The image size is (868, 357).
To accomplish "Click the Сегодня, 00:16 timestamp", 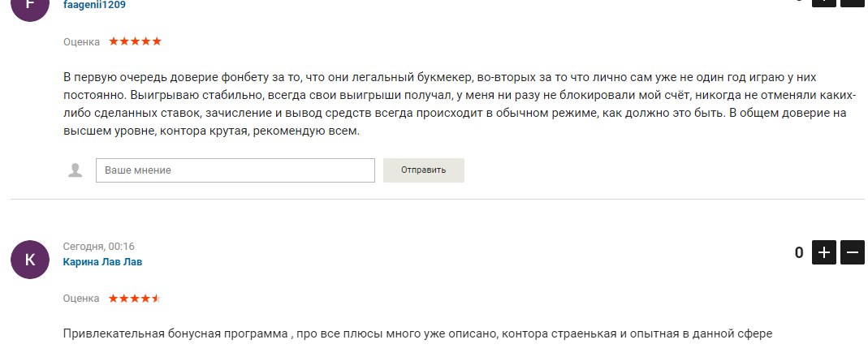I will click(x=98, y=247).
